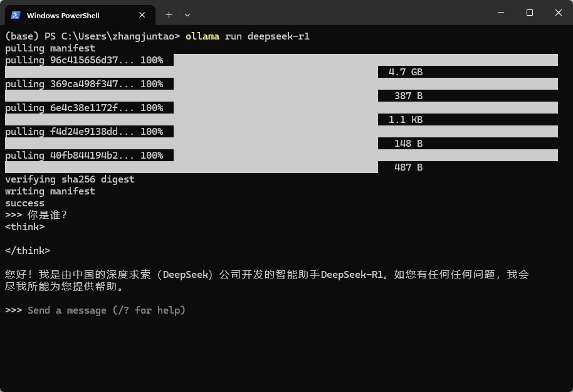Close the terminal window

click(558, 13)
